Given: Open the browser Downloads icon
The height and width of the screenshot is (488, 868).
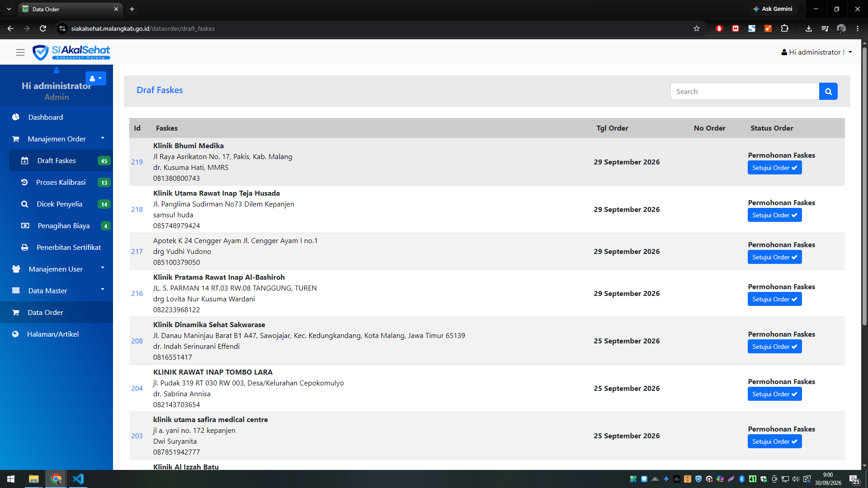Looking at the screenshot, I should (x=809, y=28).
